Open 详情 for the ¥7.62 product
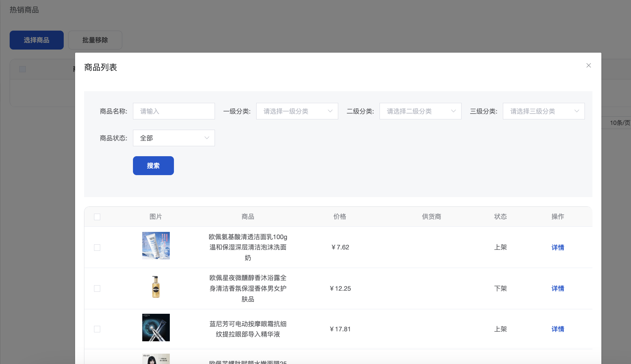The width and height of the screenshot is (631, 364). coord(558,247)
